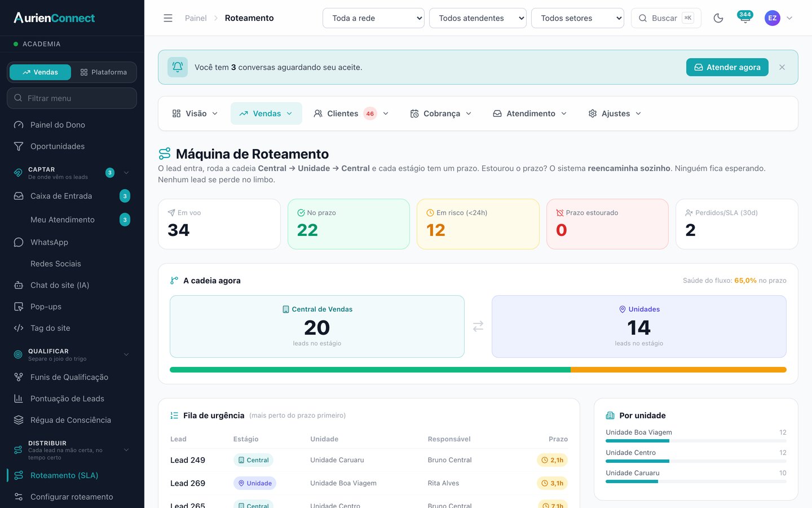
Task: Click the Unidade Boa Viagem progress bar
Action: [696, 441]
